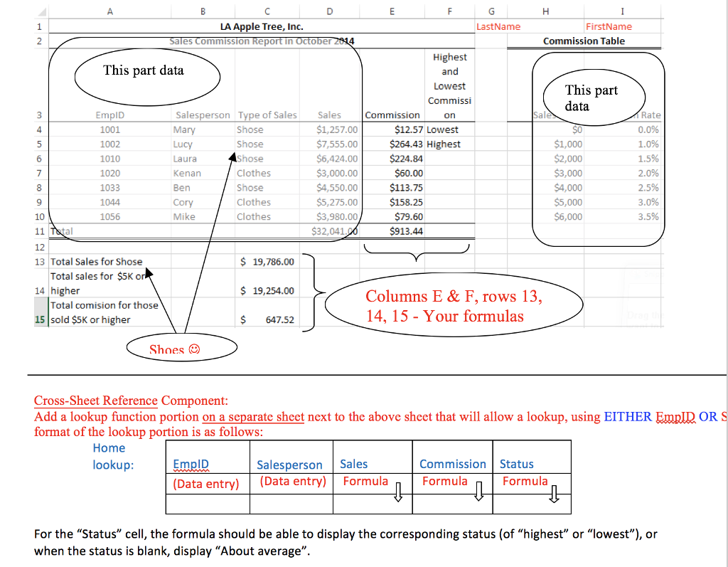Click the 'Shoes' smiley annotation oval

181,347
